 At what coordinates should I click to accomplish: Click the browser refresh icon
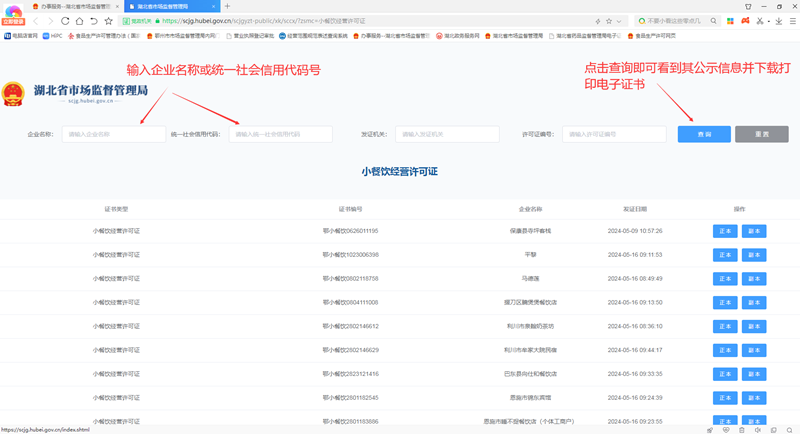tap(65, 20)
